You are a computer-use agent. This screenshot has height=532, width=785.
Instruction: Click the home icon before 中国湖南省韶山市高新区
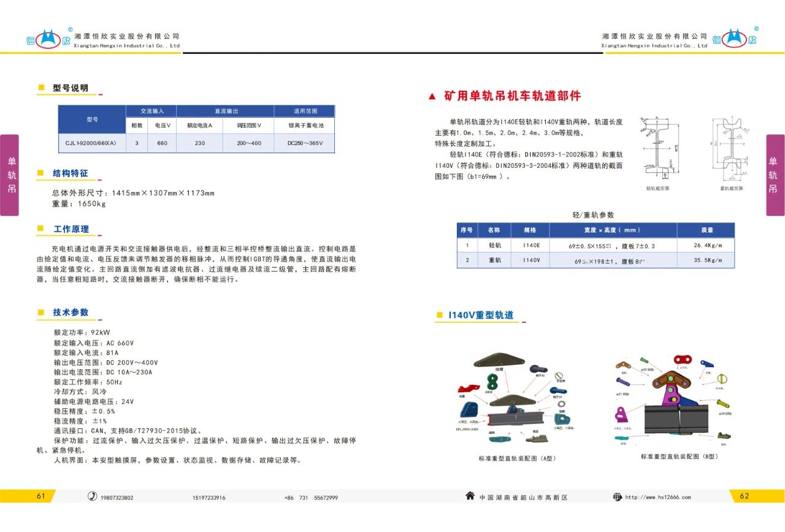click(x=470, y=496)
